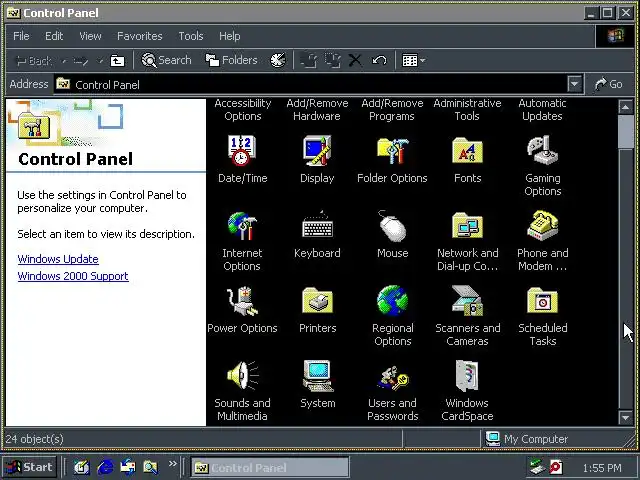Viewport: 640px width, 480px height.
Task: Open the Tools menu
Action: [191, 36]
